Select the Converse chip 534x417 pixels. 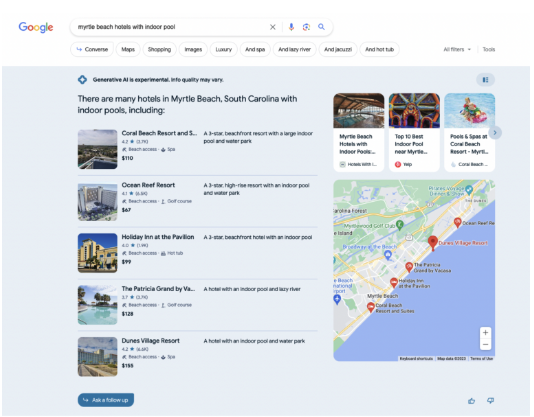tap(92, 49)
